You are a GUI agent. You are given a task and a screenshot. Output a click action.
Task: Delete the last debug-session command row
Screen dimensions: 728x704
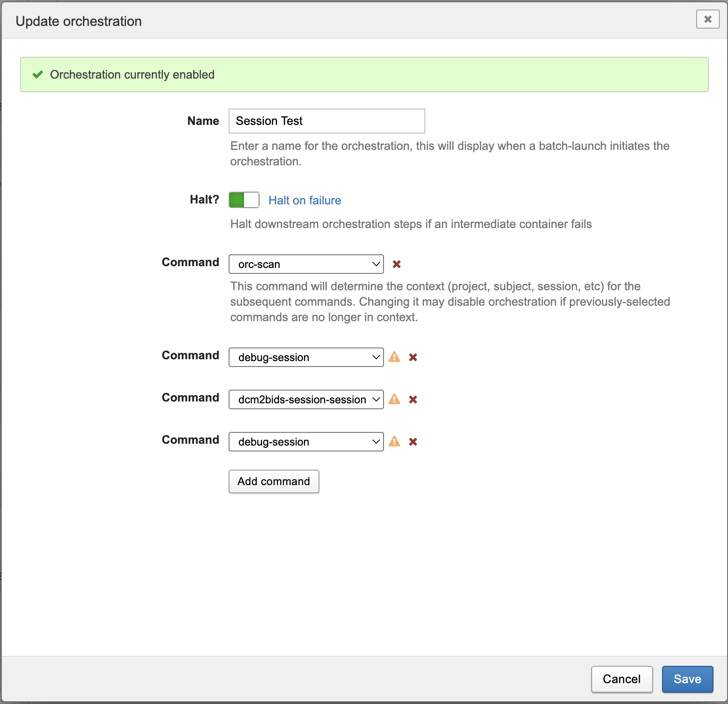point(413,442)
